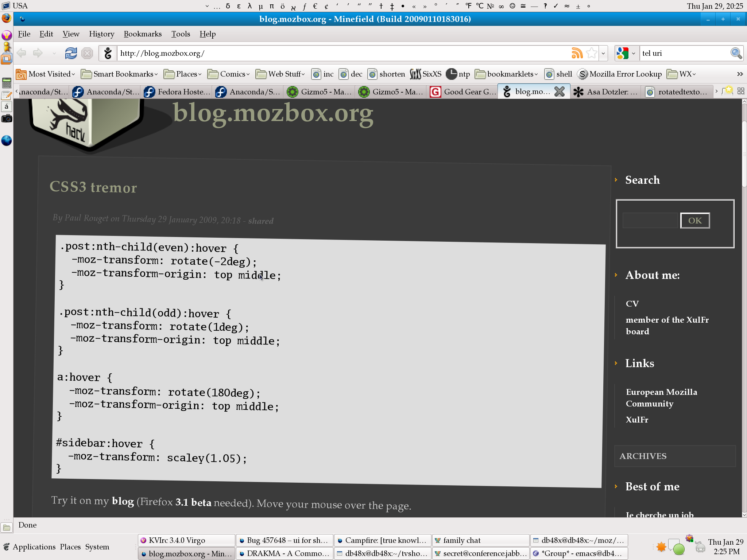Click the Reload page icon
The height and width of the screenshot is (560, 747).
point(71,53)
